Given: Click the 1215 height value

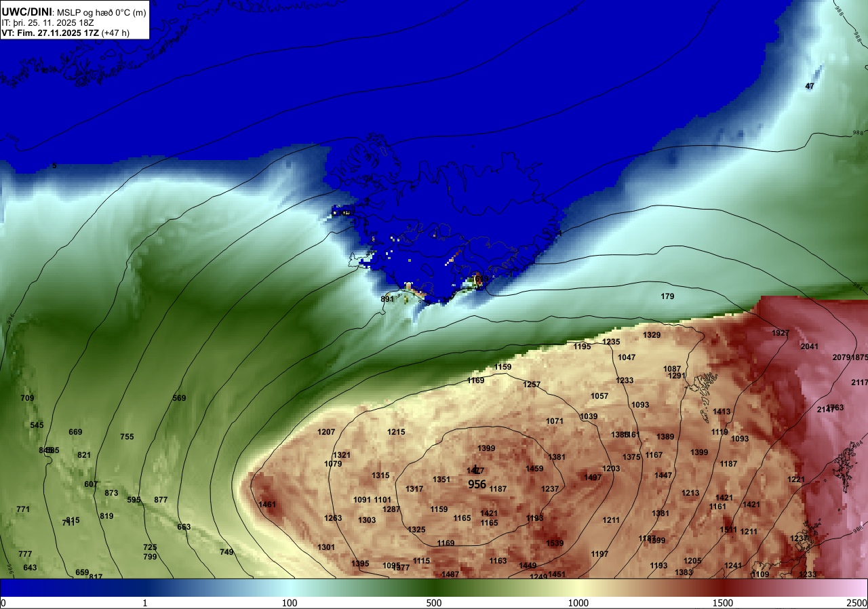Looking at the screenshot, I should pos(396,432).
